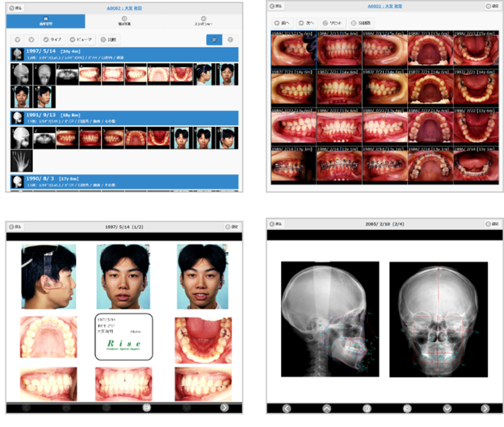Click patient link A0002 in comparison window
The width and height of the screenshot is (504, 427).
coord(383,6)
